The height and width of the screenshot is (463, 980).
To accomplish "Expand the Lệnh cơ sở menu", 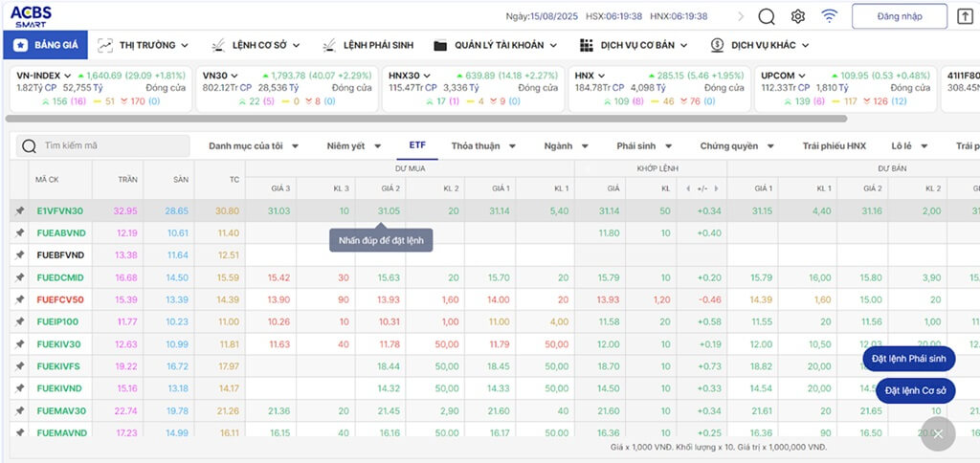I will (x=256, y=45).
